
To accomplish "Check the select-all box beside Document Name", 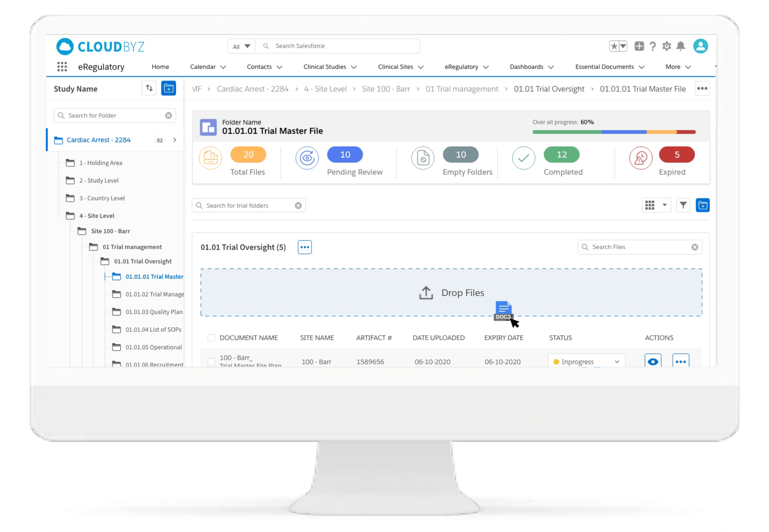I will tap(211, 338).
